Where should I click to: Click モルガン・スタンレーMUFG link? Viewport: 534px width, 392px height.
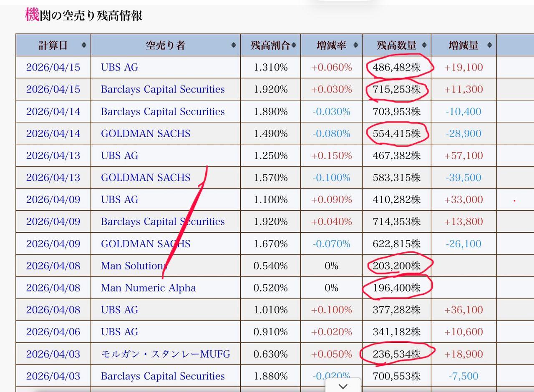tap(165, 354)
